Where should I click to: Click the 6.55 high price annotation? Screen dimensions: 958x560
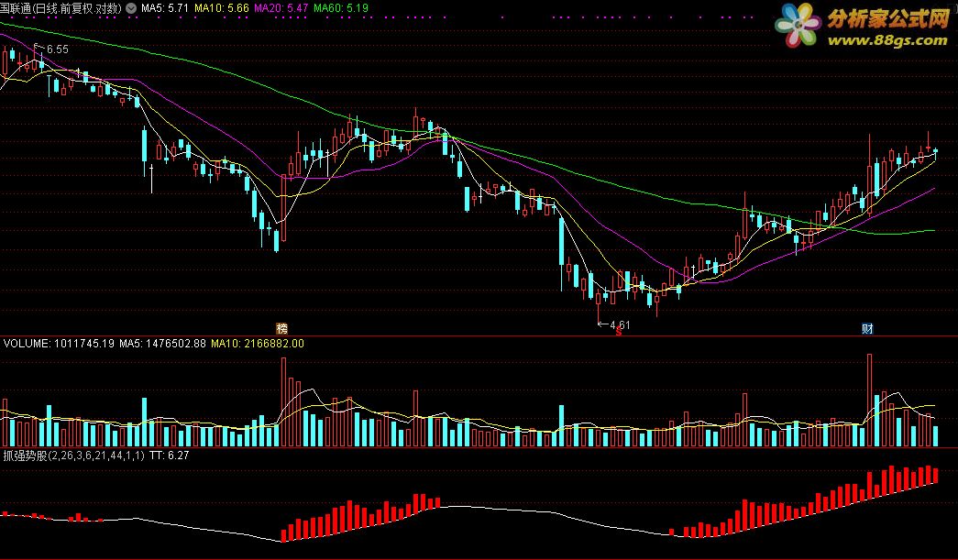pos(58,49)
